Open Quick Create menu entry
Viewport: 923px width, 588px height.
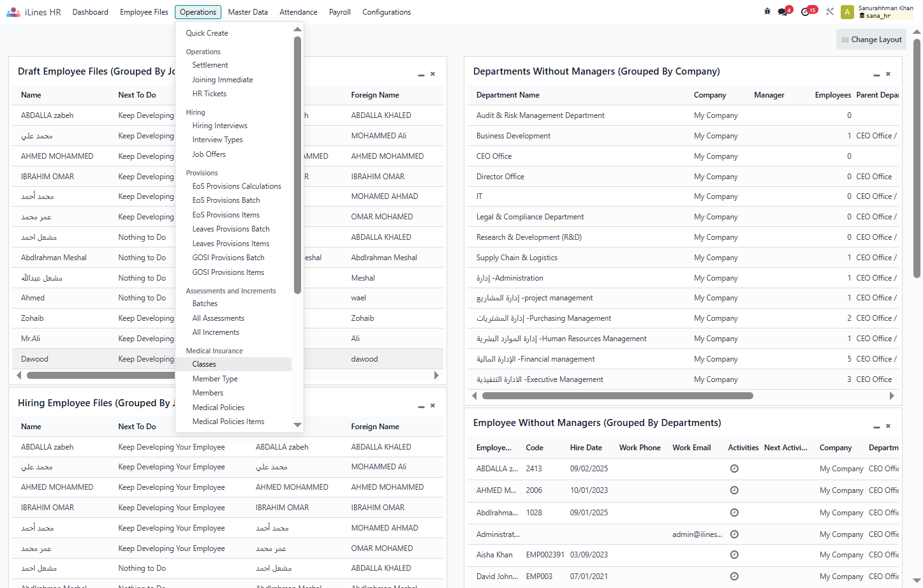coord(207,33)
